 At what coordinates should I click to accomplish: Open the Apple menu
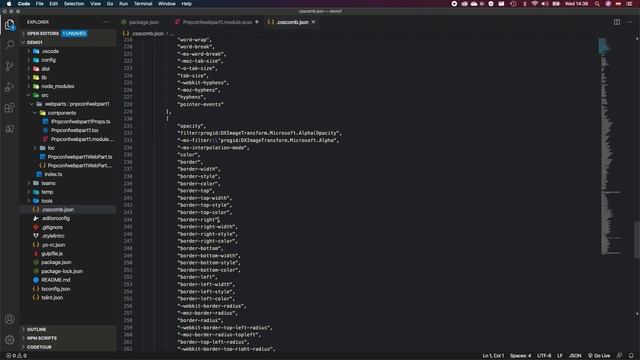pyautogui.click(x=9, y=4)
